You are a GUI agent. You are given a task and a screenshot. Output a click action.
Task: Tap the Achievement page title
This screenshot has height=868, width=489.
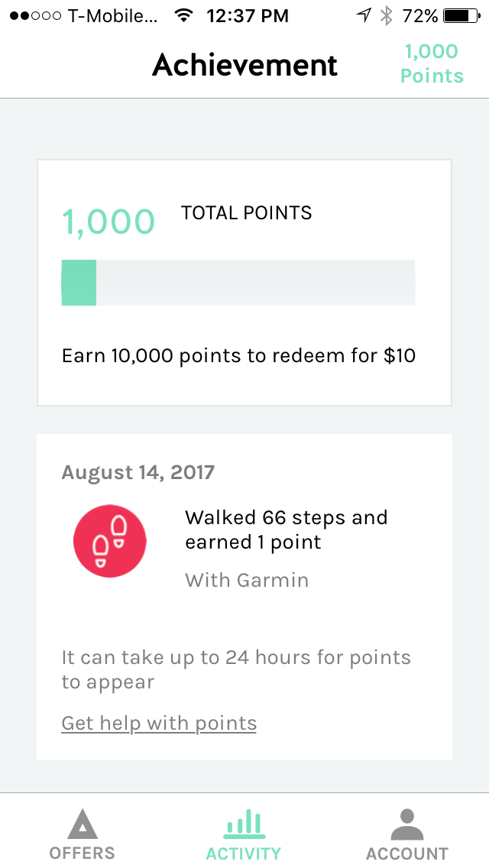[244, 65]
